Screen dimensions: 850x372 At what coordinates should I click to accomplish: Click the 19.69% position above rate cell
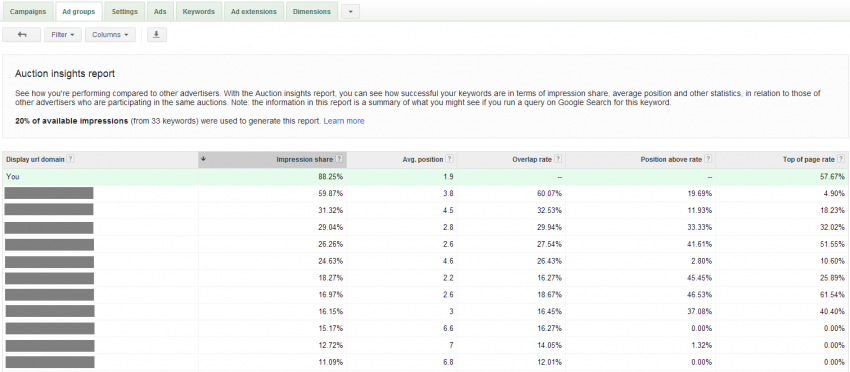pyautogui.click(x=699, y=194)
